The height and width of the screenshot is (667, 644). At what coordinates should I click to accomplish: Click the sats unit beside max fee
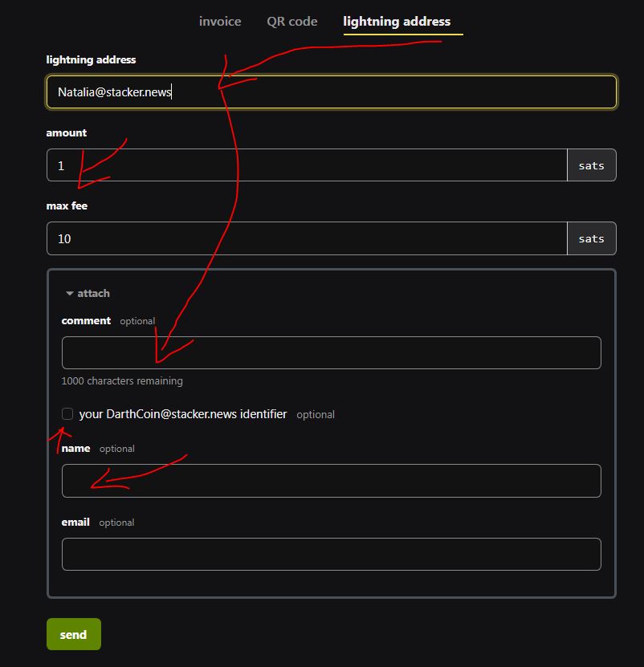point(591,238)
